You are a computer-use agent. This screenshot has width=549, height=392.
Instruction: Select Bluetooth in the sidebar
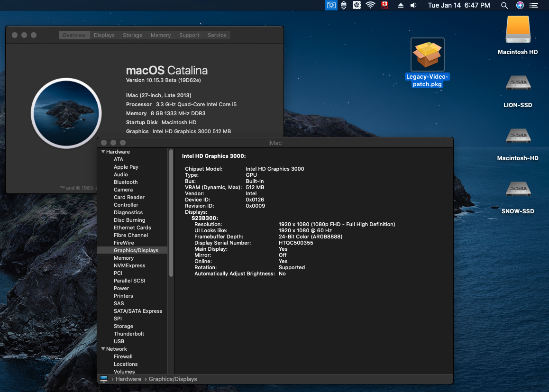tap(126, 182)
